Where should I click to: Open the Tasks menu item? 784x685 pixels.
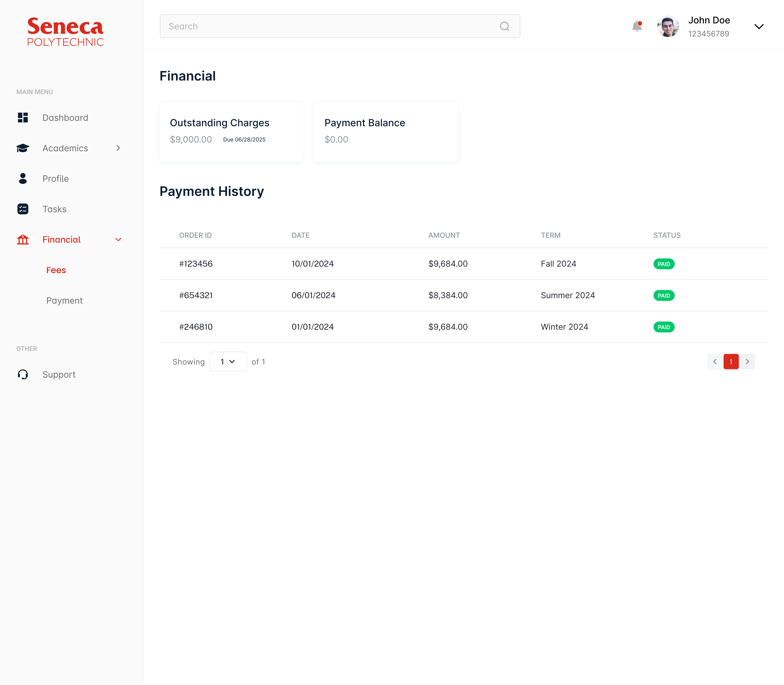[55, 209]
